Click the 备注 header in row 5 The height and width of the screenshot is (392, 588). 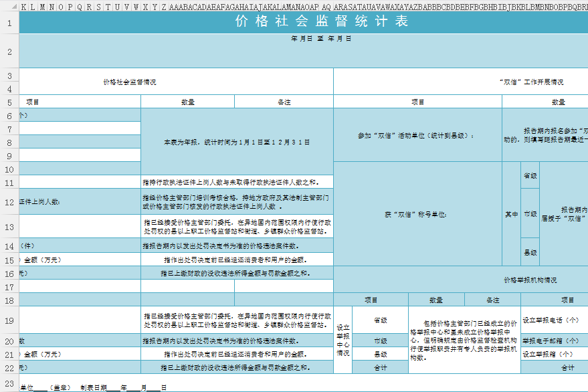tap(284, 102)
